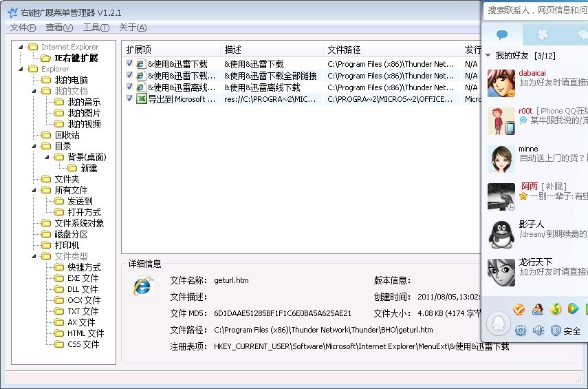
Task: Select the 打印机 tree item
Action: coord(67,245)
